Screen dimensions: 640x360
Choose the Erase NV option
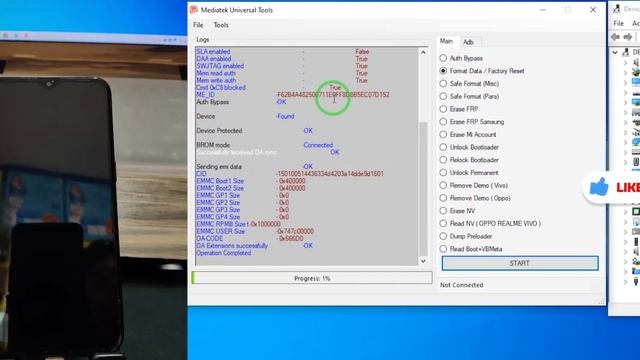(457, 211)
